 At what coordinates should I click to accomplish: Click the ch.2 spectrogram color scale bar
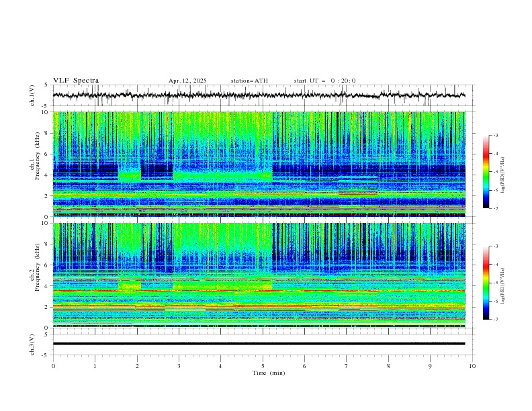[x=486, y=283]
